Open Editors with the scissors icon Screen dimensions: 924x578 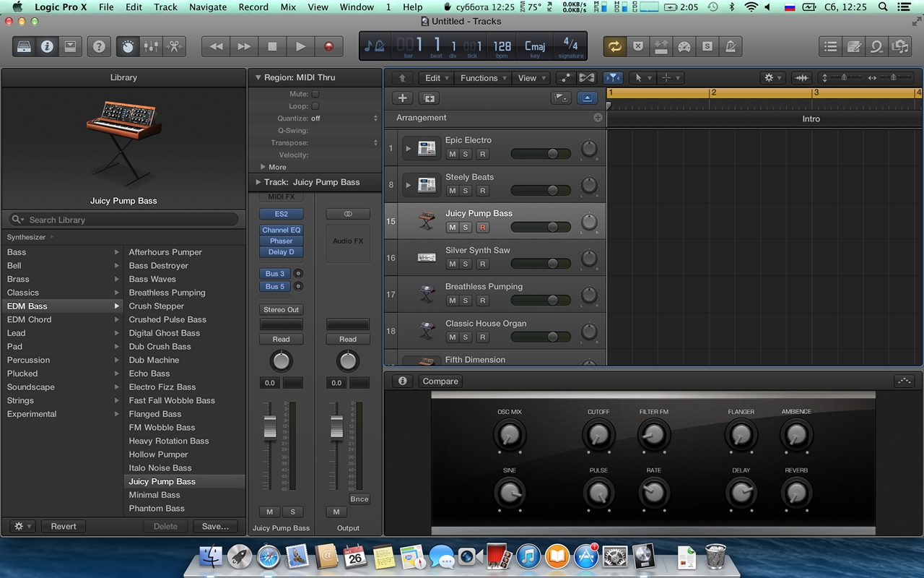pyautogui.click(x=174, y=46)
